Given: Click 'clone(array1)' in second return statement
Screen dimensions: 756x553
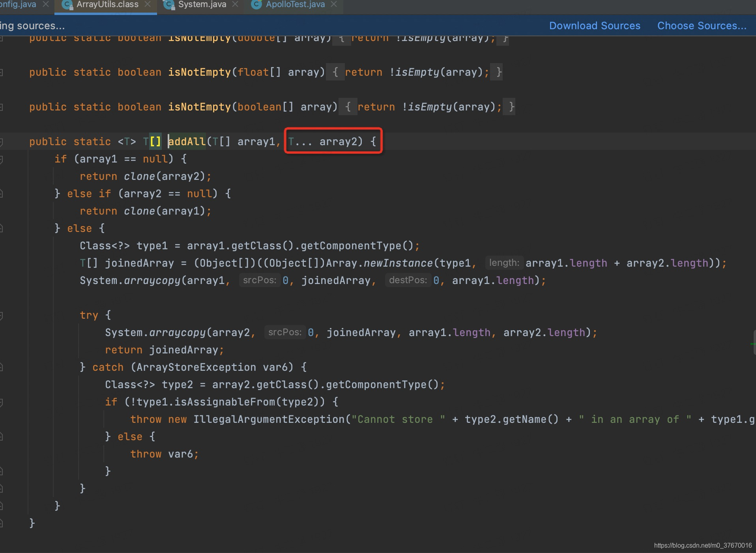Looking at the screenshot, I should 165,211.
